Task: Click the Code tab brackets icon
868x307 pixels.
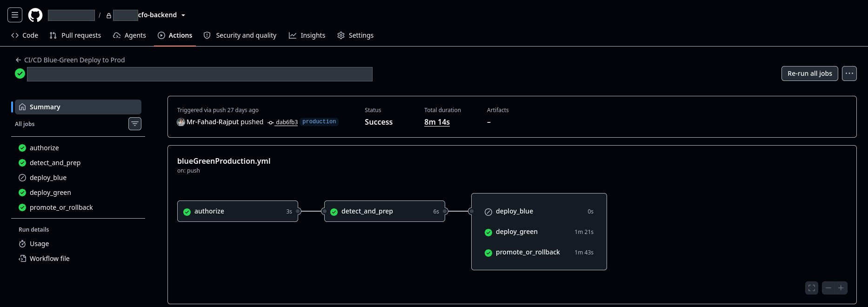Action: pyautogui.click(x=15, y=35)
